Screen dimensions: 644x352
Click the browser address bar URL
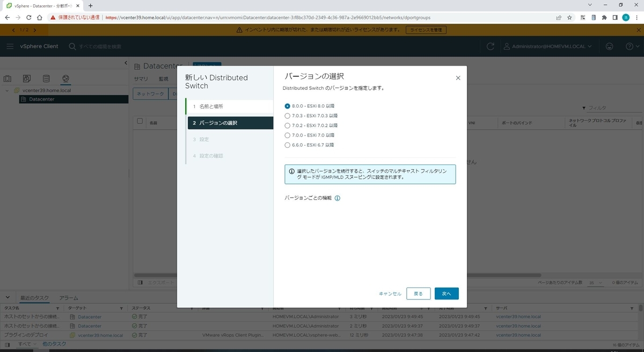(x=267, y=17)
